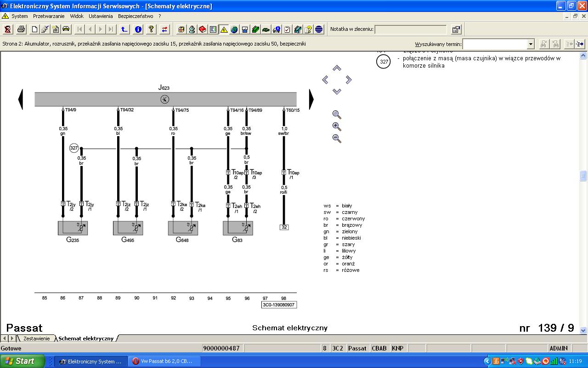Viewport: 588px width, 368px height.
Task: Click the red book toolbar icon
Action: 203,29
